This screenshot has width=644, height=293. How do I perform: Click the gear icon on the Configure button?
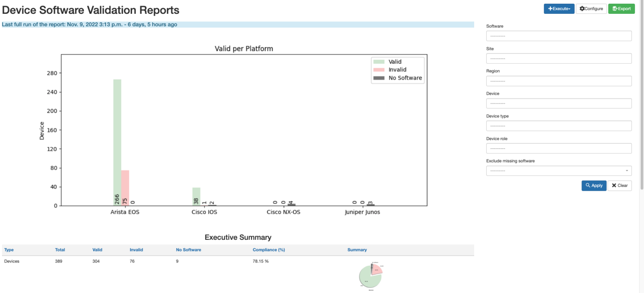(x=582, y=8)
